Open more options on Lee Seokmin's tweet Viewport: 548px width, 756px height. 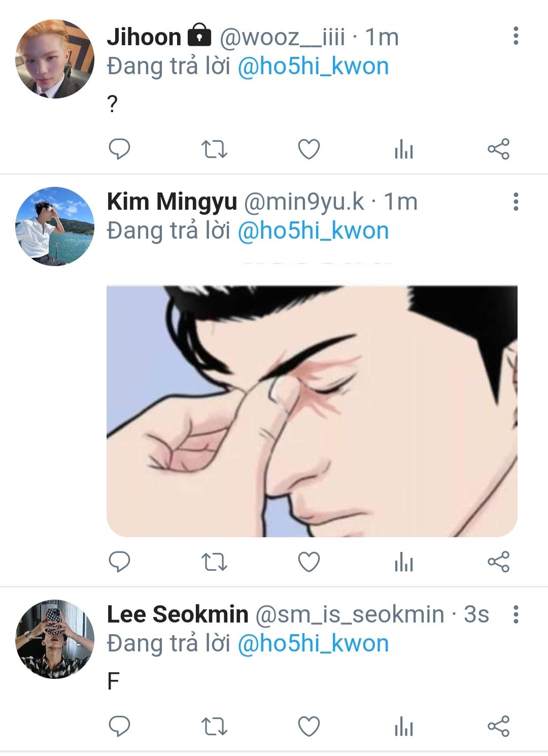[516, 614]
